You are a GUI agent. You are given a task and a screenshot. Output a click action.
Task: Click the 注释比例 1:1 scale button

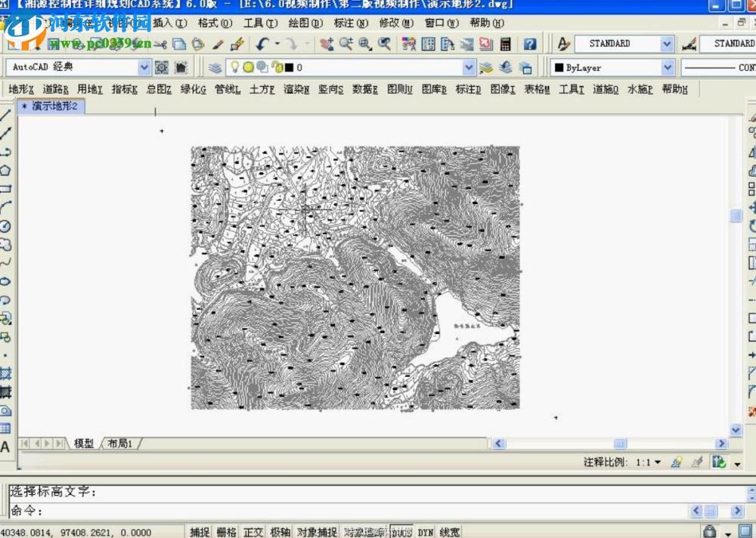pyautogui.click(x=648, y=462)
